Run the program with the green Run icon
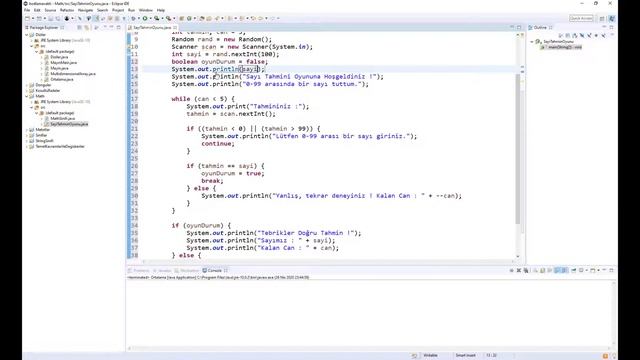The height and width of the screenshot is (360, 640). click(x=145, y=18)
